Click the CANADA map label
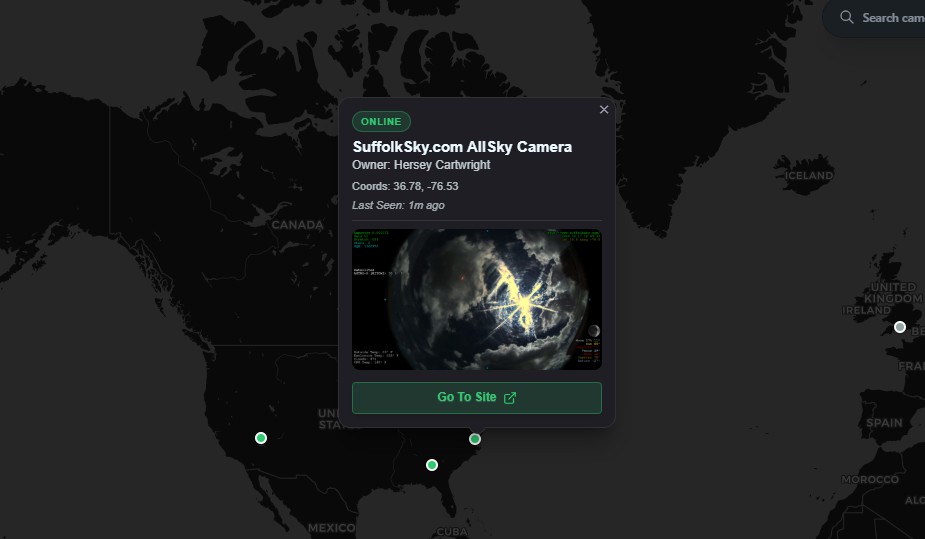 coord(297,225)
